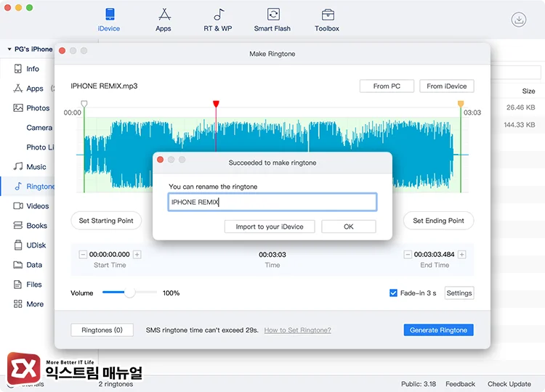Click the Volume slider handle

130,293
